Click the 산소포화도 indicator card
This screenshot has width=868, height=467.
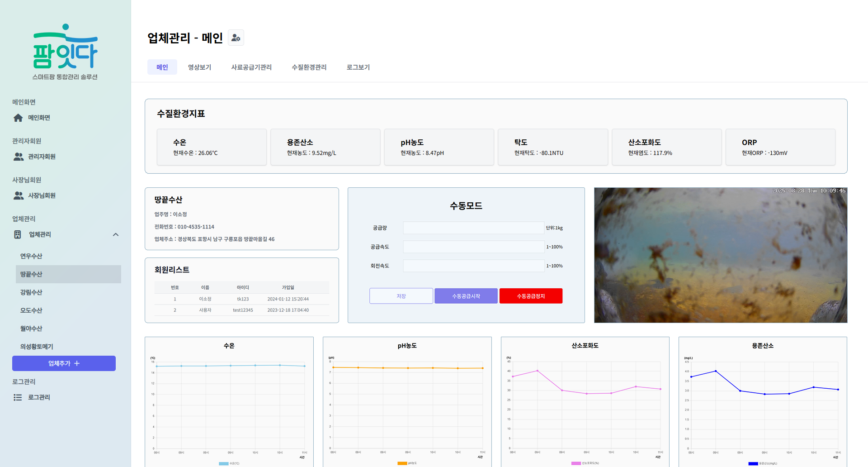pos(667,147)
